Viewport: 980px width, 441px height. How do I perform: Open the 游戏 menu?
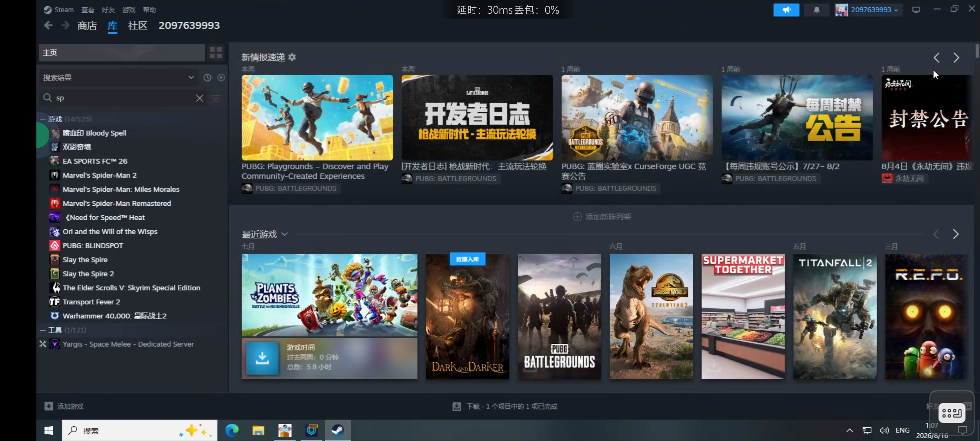128,10
